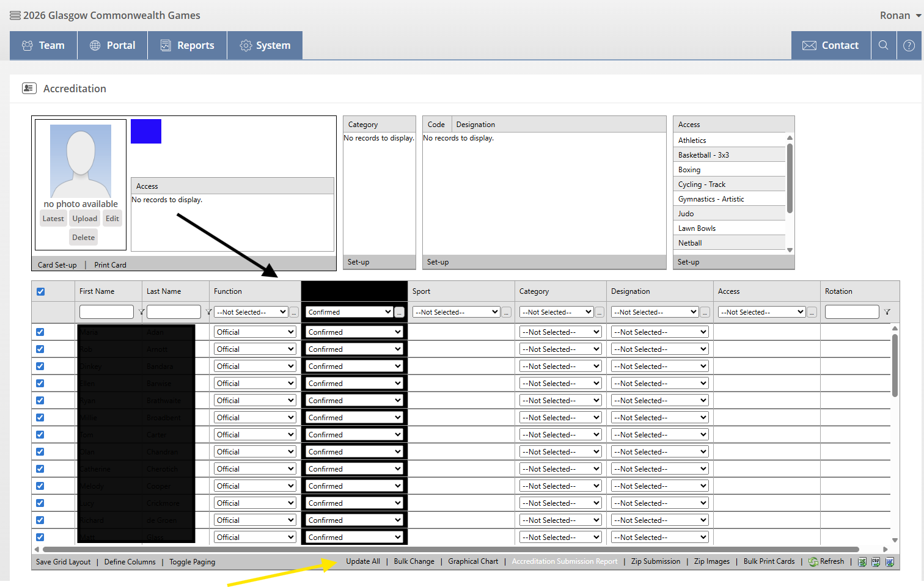
Task: Open the Sport filter dropdown
Action: coord(457,312)
